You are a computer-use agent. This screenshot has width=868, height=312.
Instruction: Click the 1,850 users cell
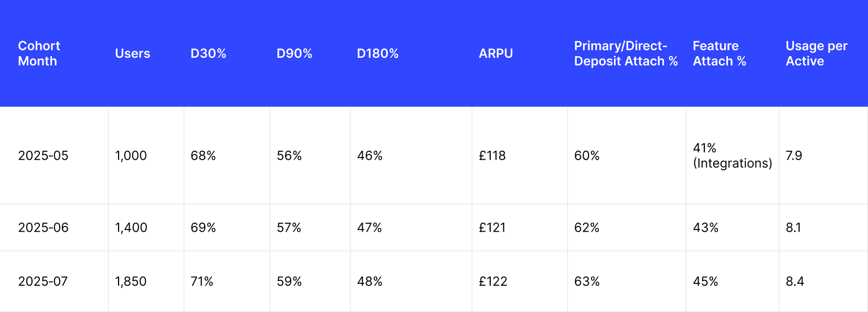[131, 282]
